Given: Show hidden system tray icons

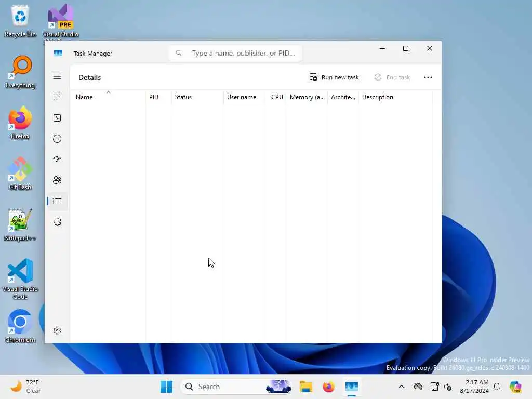Looking at the screenshot, I should pos(402,387).
